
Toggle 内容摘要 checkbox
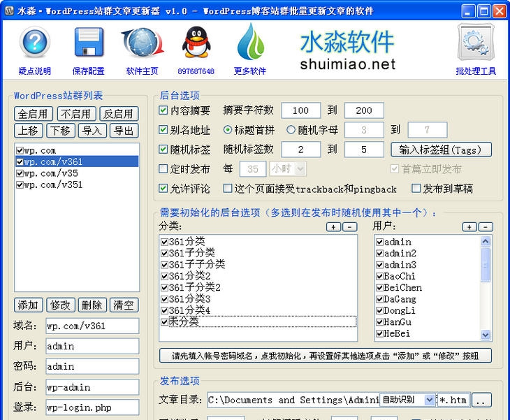pyautogui.click(x=163, y=110)
